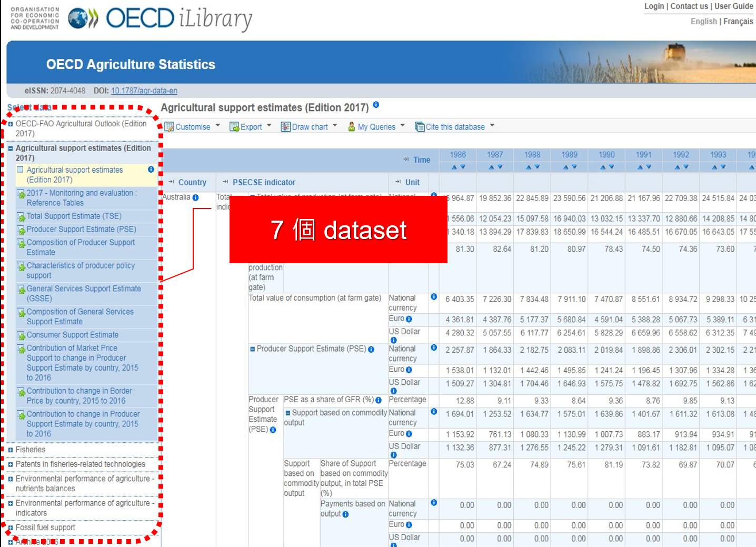The image size is (756, 547).
Task: Click the 1987 year column header
Action: pos(495,155)
